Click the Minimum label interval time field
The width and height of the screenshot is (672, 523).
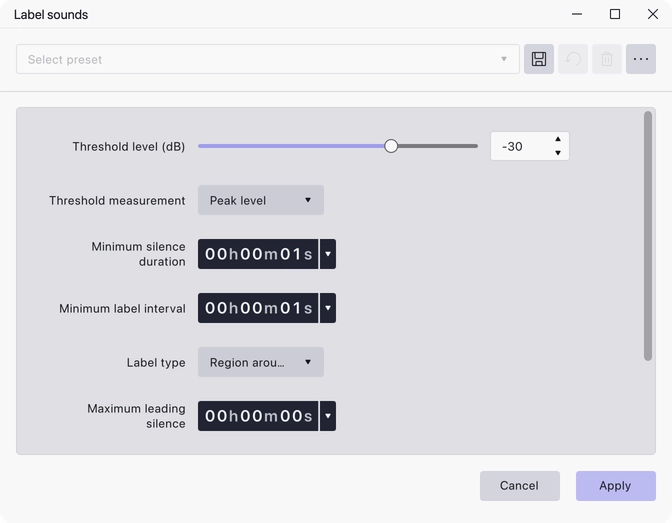point(258,308)
